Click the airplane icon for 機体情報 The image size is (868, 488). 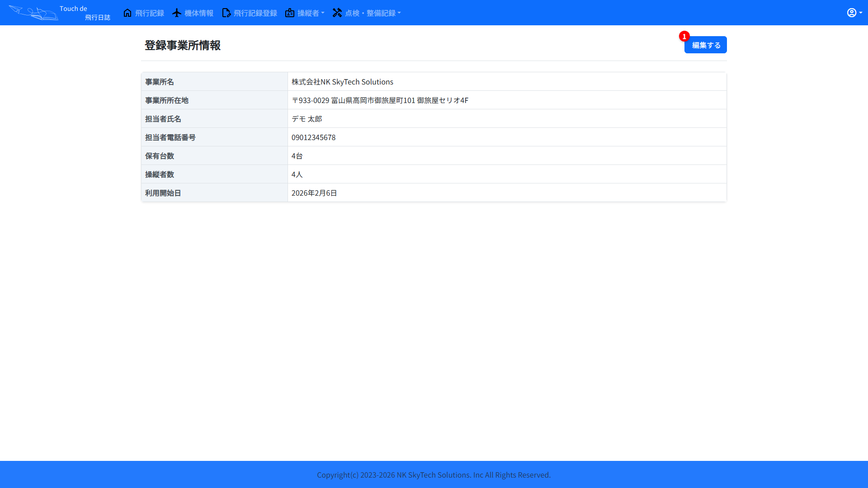point(176,13)
